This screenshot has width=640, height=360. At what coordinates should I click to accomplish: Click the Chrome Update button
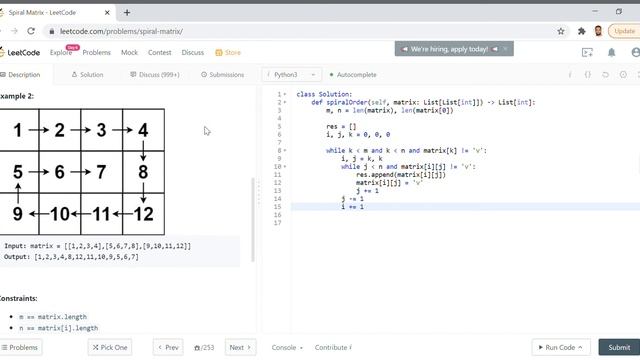coord(624,31)
